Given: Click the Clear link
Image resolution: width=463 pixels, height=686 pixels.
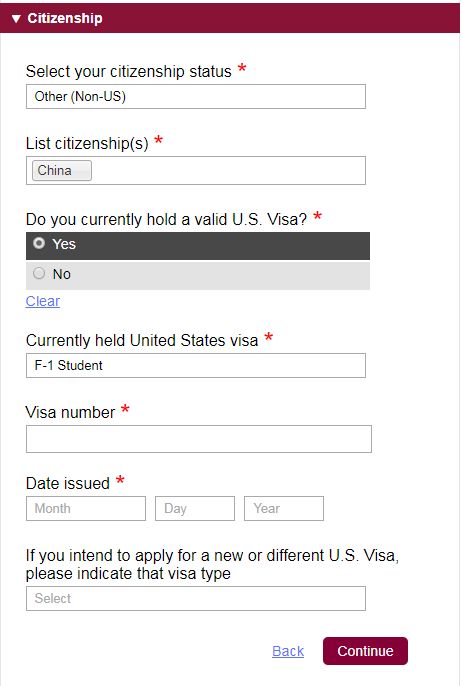Looking at the screenshot, I should [x=42, y=301].
